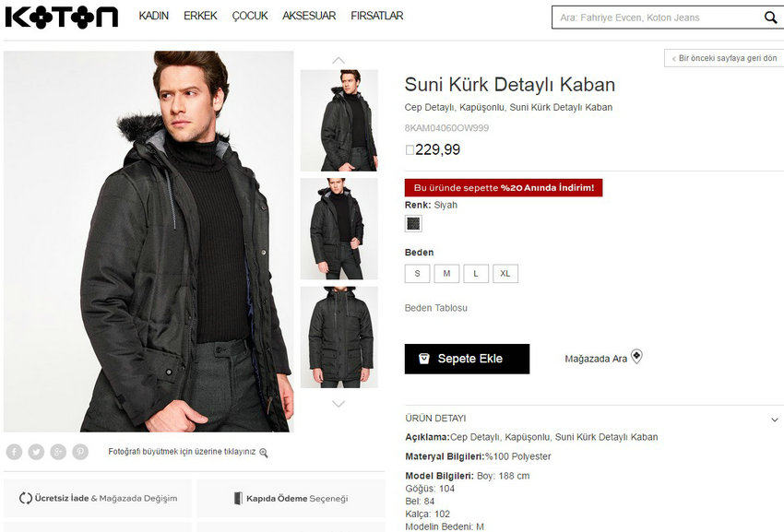Share product on Google Plus icon

58,452
